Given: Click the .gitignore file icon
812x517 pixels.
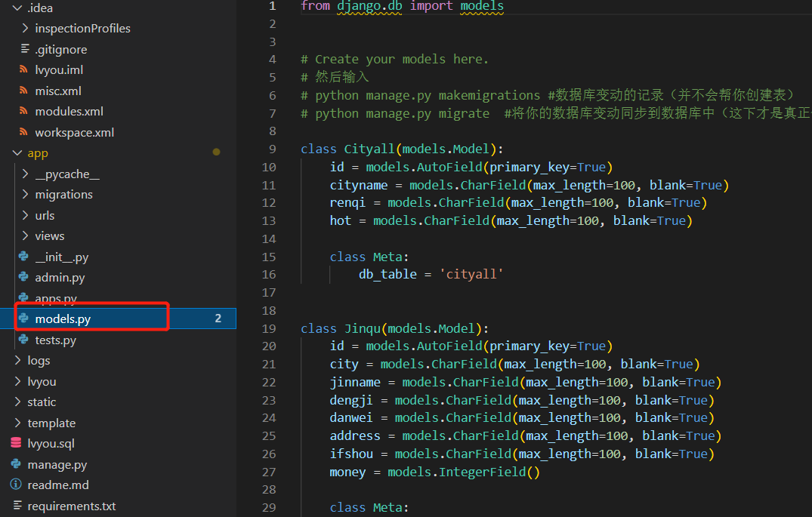Looking at the screenshot, I should click(24, 48).
